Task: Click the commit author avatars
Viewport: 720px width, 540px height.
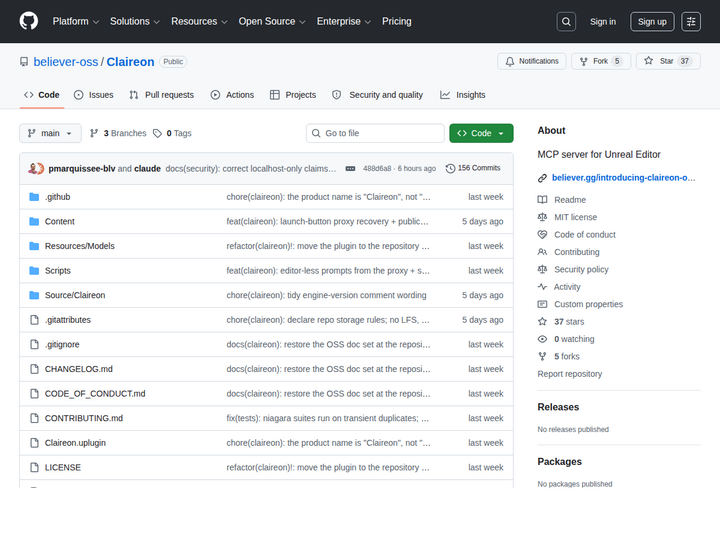Action: coord(36,169)
